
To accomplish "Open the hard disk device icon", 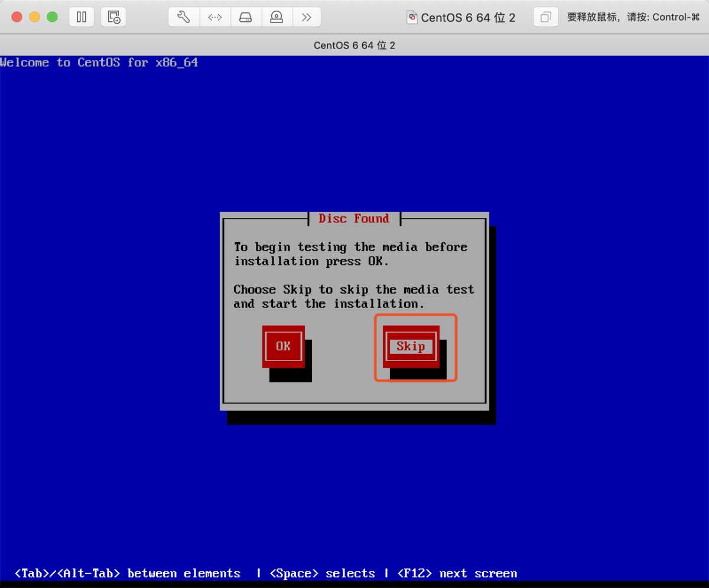I will pos(245,17).
